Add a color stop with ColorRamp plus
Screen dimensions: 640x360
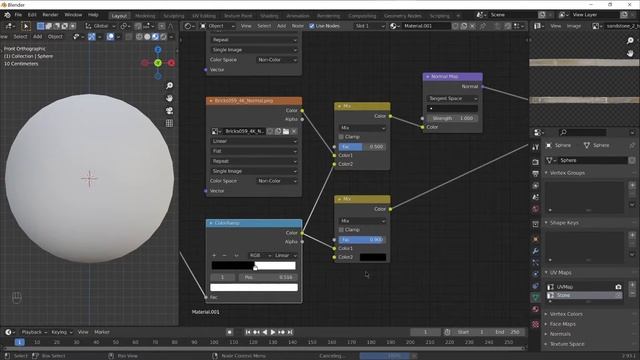coord(214,256)
